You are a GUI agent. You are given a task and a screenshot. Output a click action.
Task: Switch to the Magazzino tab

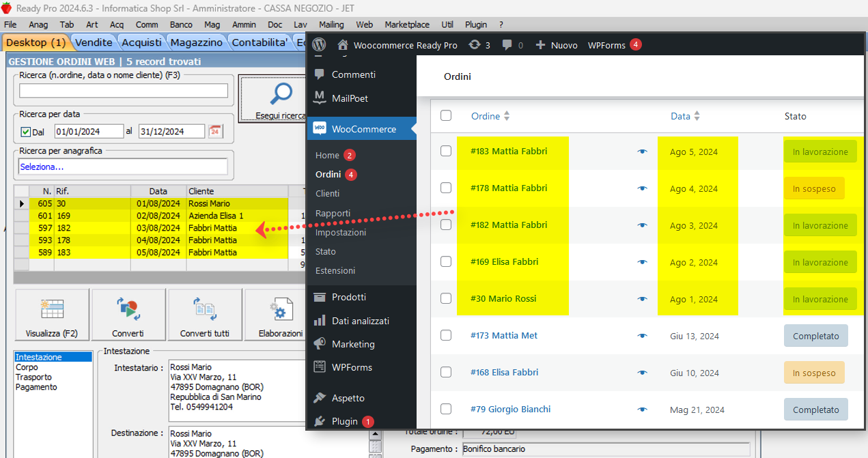coord(197,42)
